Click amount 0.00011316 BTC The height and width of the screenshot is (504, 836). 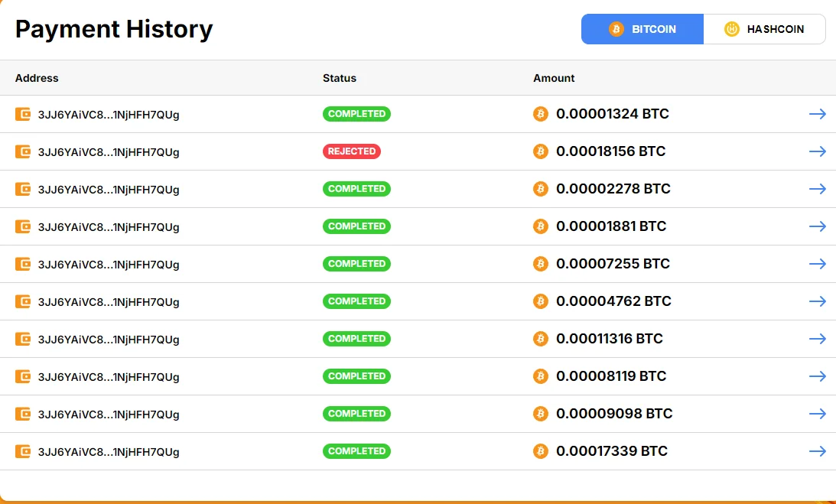point(610,339)
